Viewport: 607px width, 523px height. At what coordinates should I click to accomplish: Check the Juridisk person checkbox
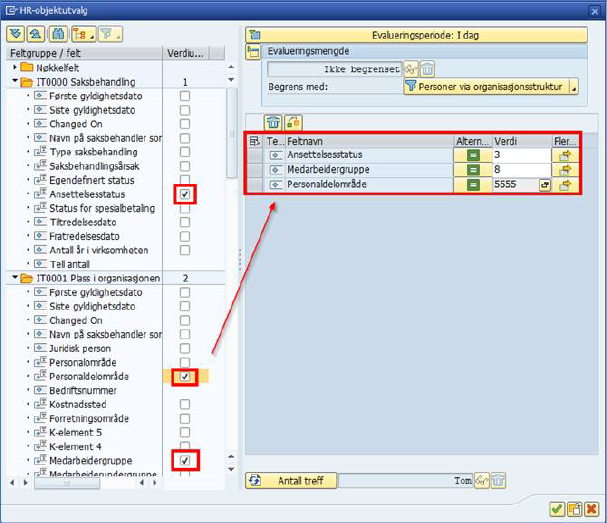click(x=185, y=348)
